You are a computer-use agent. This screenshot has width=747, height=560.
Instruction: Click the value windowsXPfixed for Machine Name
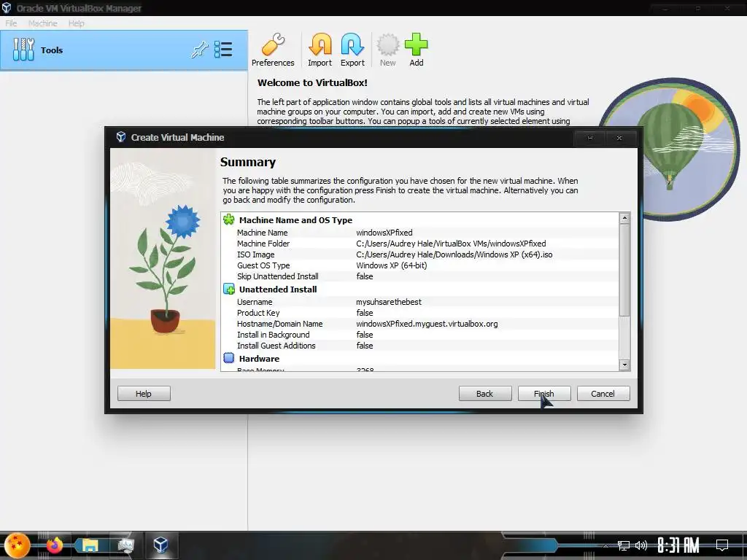pos(384,233)
